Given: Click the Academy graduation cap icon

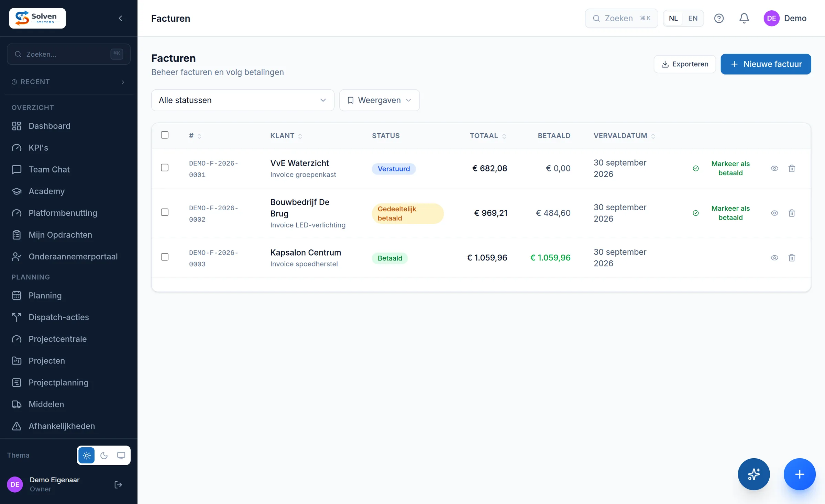Looking at the screenshot, I should (16, 191).
